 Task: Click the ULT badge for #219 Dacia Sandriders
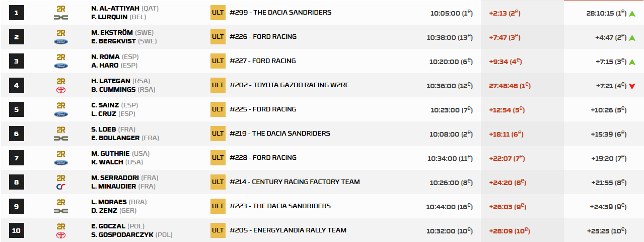[x=218, y=134]
